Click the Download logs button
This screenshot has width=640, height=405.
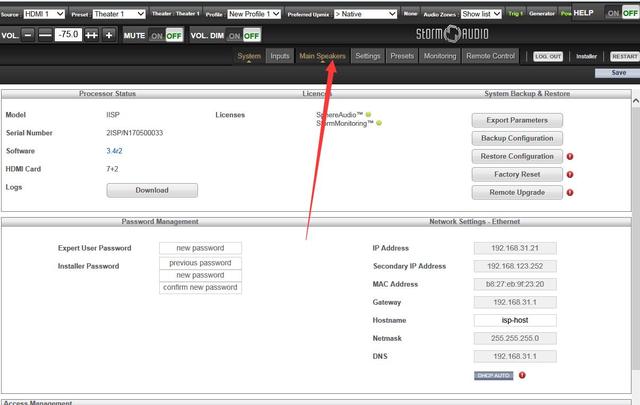152,190
